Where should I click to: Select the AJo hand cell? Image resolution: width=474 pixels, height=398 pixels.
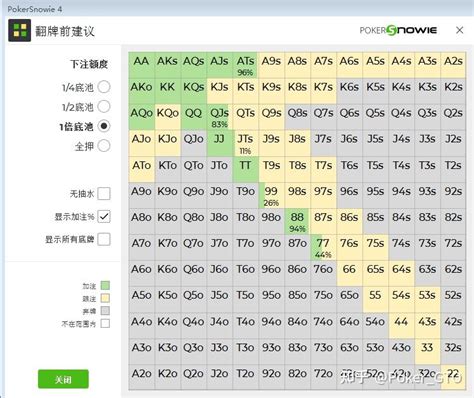coord(142,143)
